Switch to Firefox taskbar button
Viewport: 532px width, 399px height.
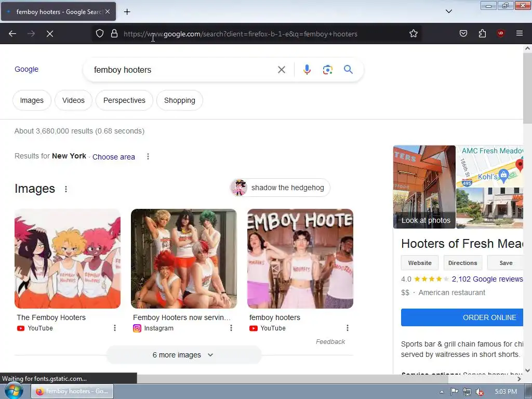tap(72, 391)
